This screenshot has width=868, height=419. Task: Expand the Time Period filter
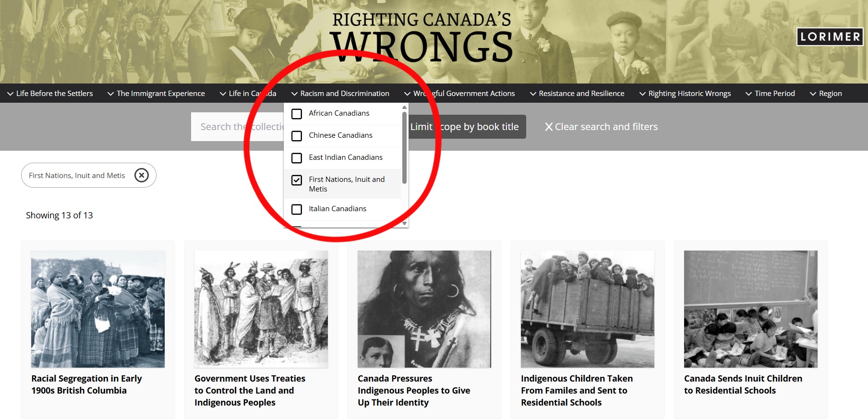click(770, 93)
